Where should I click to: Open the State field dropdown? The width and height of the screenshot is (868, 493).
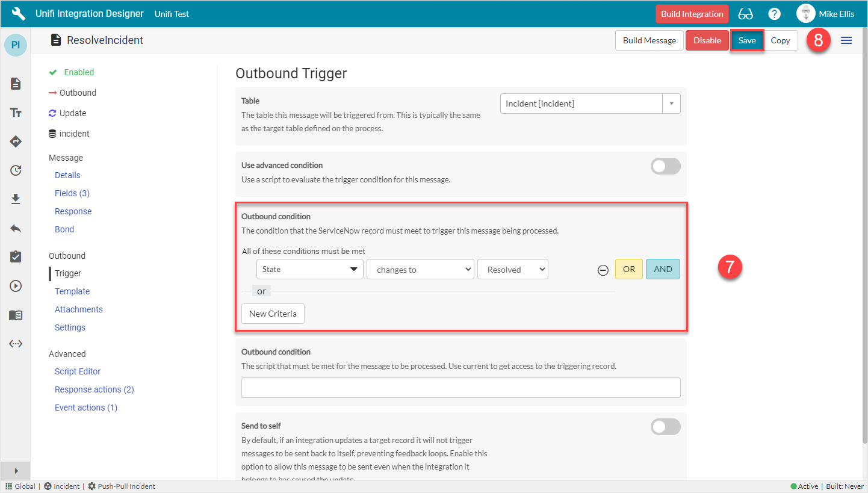click(x=309, y=269)
